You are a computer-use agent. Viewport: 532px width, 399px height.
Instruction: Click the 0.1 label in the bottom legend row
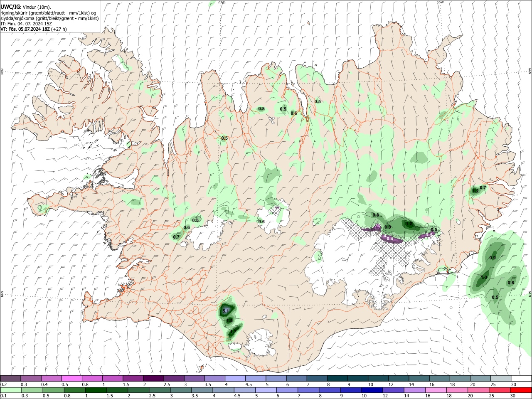3,396
